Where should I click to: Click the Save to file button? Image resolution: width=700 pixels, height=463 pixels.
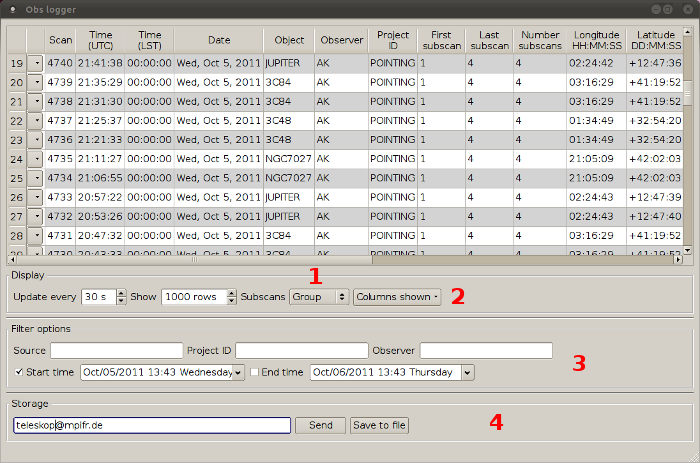[x=379, y=425]
